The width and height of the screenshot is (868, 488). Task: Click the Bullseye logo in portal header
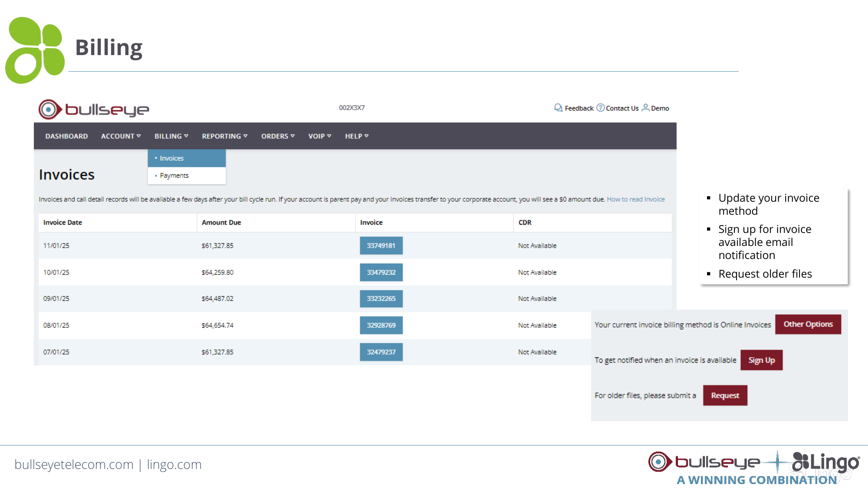(94, 109)
